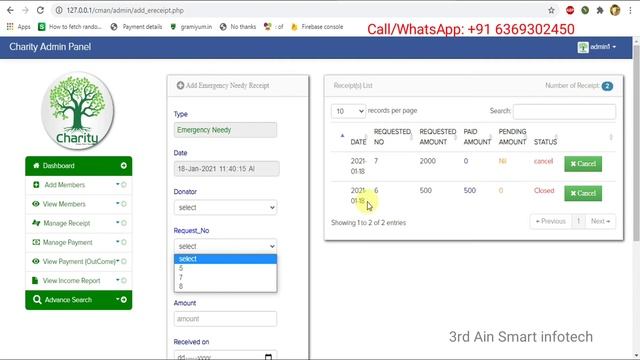
Task: Cancel the receipt for request 6
Action: 583,193
